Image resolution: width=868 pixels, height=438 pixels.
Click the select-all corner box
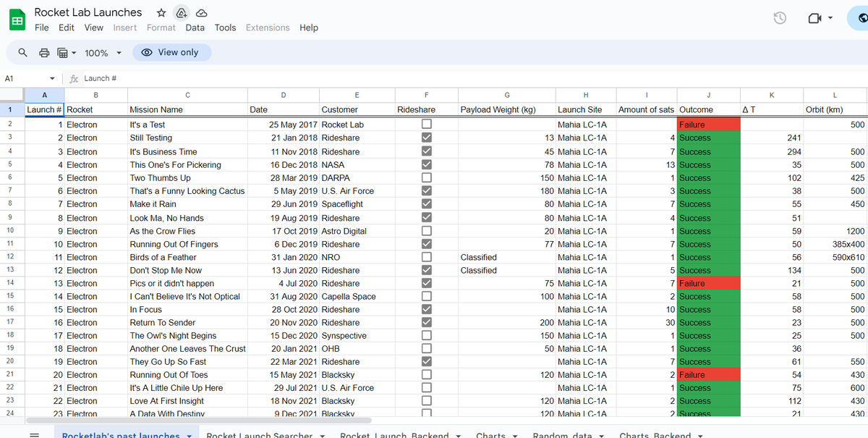pyautogui.click(x=12, y=95)
